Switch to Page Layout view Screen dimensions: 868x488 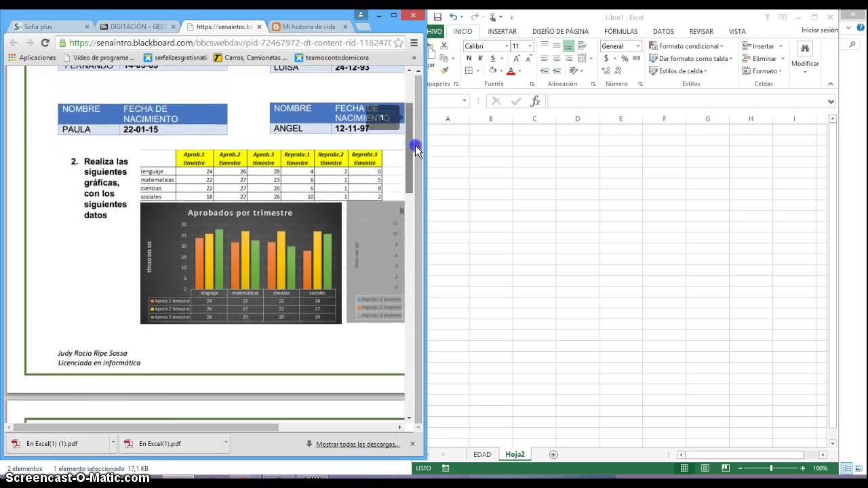[x=705, y=468]
